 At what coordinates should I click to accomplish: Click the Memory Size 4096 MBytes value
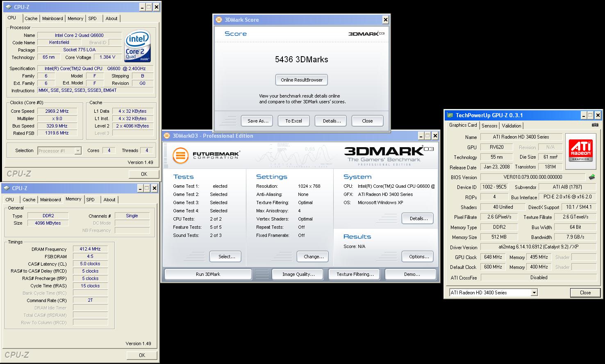[48, 223]
